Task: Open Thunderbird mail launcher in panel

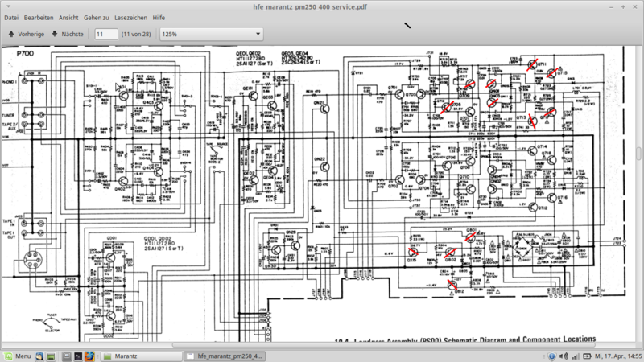Action: pyautogui.click(x=39, y=356)
